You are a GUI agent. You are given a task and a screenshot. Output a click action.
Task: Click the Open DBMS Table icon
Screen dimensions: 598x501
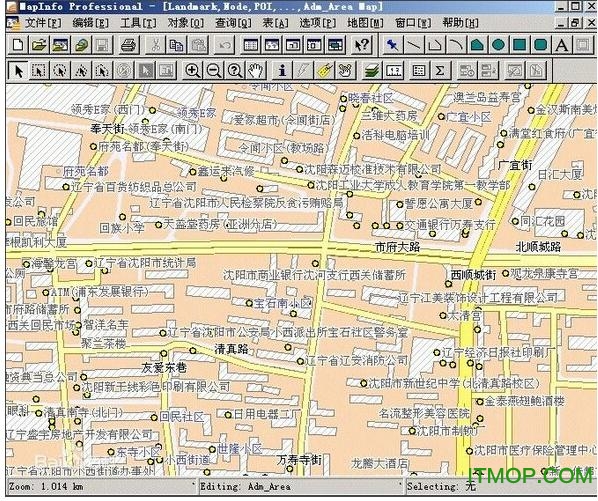81,45
